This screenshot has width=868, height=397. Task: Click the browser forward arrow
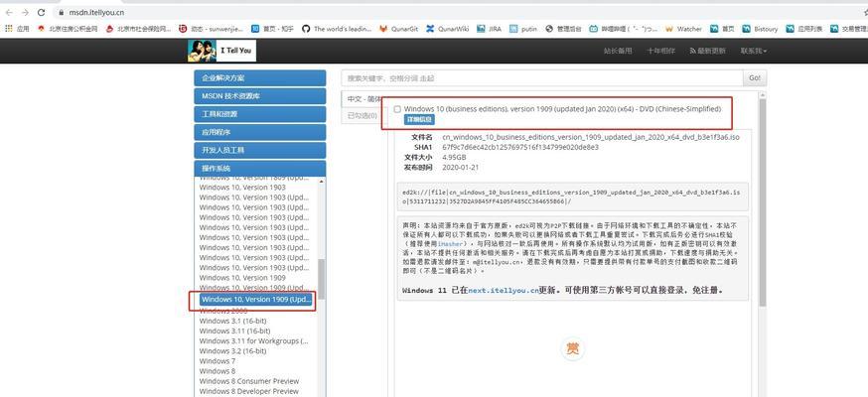(25, 12)
